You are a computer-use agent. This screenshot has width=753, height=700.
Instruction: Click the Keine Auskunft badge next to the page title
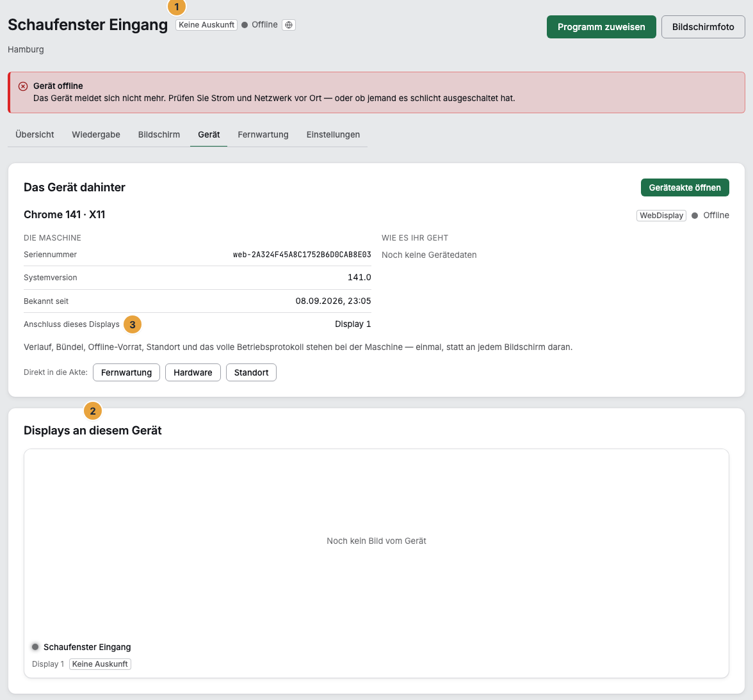[206, 25]
